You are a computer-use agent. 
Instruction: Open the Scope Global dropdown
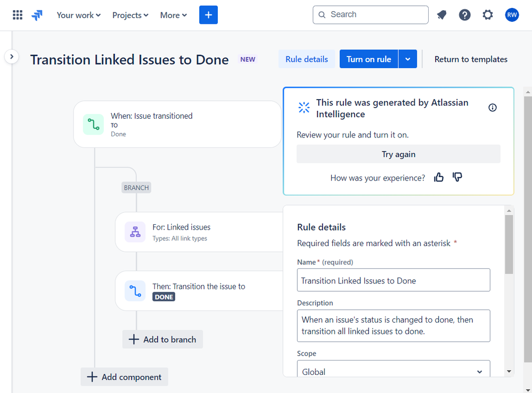(x=394, y=369)
